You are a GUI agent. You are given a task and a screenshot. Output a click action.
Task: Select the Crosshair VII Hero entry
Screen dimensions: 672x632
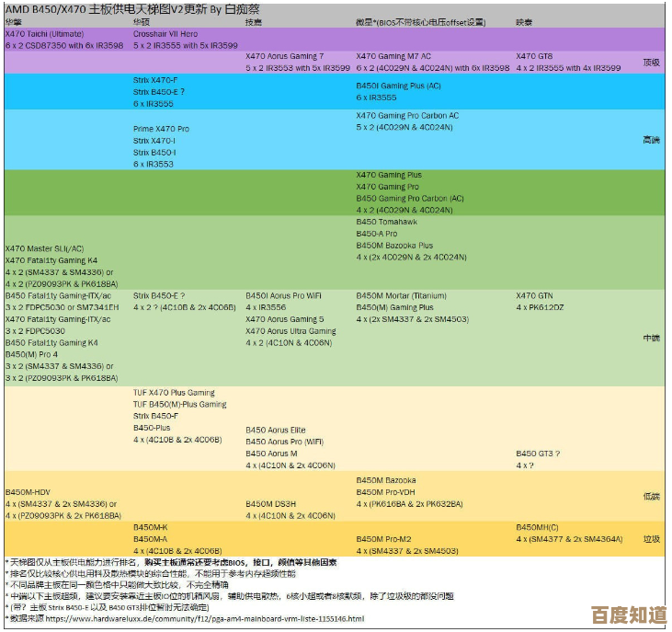pos(165,33)
